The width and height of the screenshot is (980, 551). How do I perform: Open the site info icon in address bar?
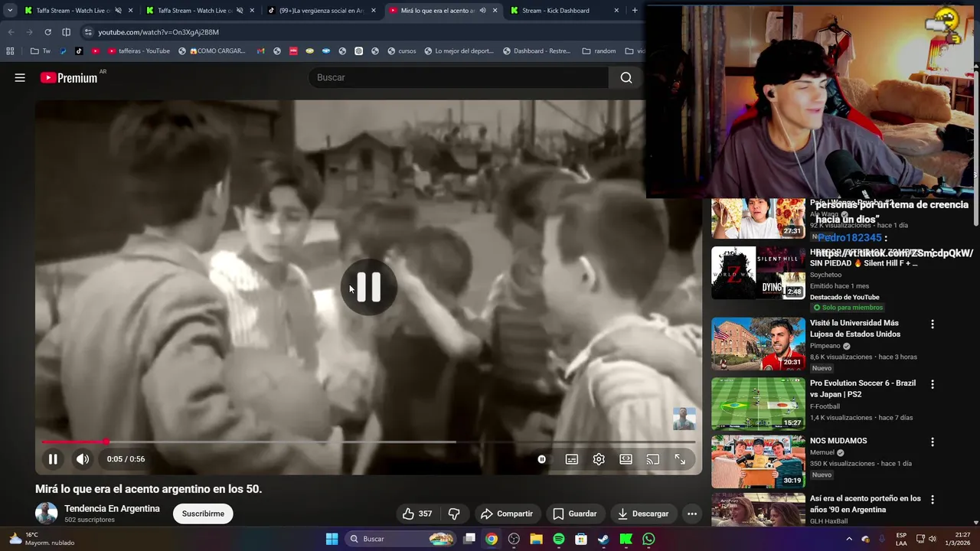point(88,32)
